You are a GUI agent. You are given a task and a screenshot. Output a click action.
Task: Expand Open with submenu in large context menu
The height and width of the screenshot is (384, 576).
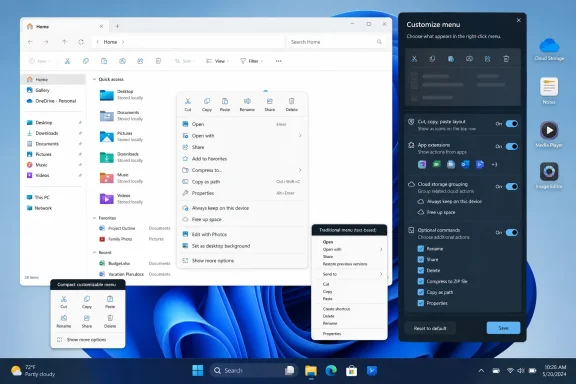[300, 136]
